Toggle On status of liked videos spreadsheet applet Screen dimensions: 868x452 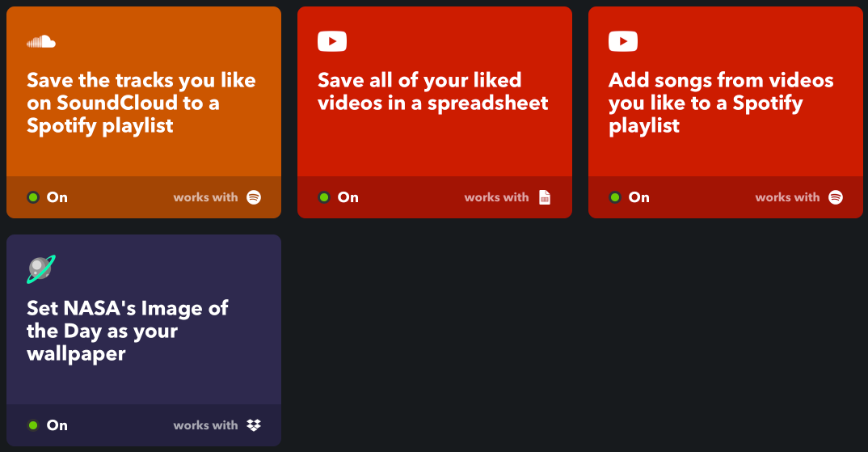pyautogui.click(x=339, y=197)
